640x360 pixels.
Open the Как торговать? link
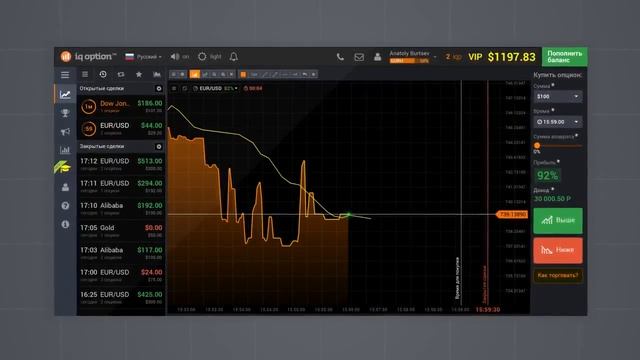point(558,275)
